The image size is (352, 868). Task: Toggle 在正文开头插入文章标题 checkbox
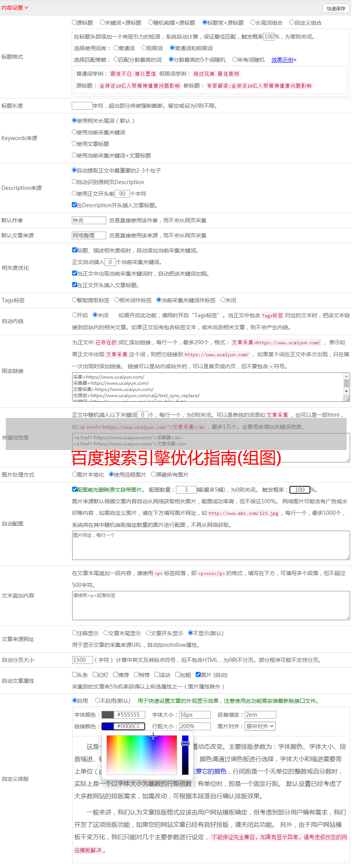pos(74,285)
